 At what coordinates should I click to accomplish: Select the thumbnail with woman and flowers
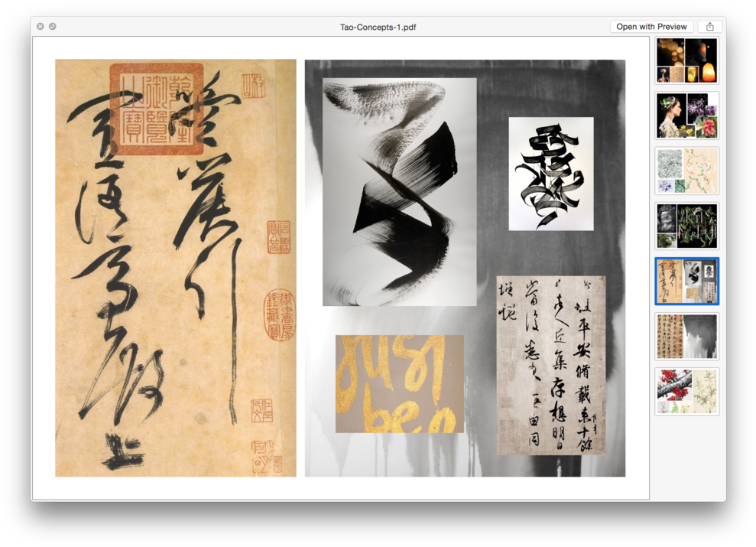pos(686,116)
